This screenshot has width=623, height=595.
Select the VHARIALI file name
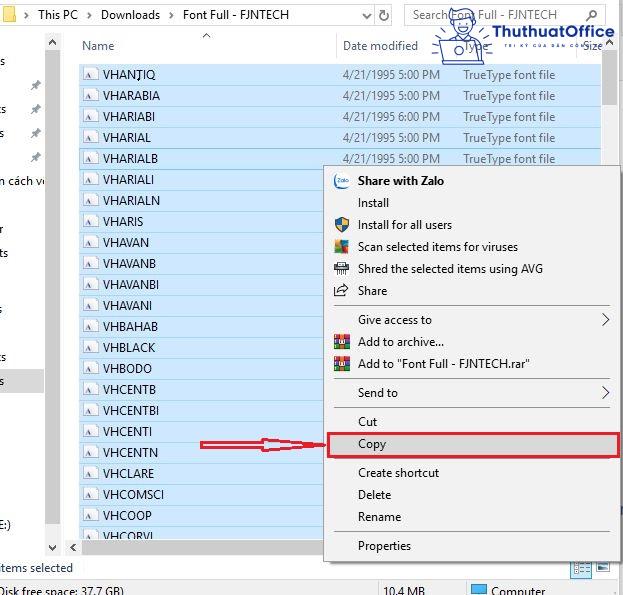[128, 180]
